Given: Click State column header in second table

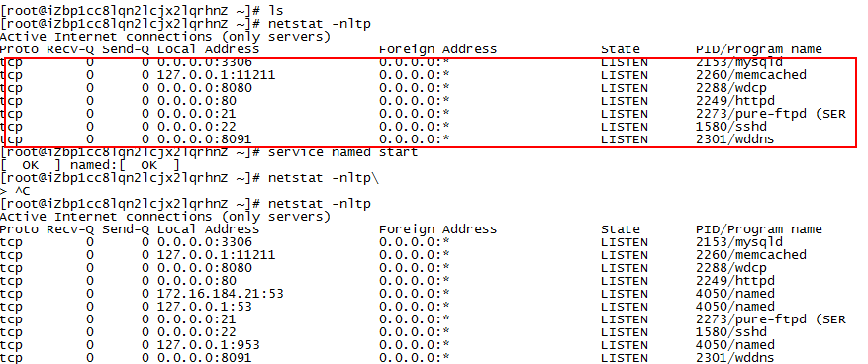Looking at the screenshot, I should pyautogui.click(x=620, y=229).
